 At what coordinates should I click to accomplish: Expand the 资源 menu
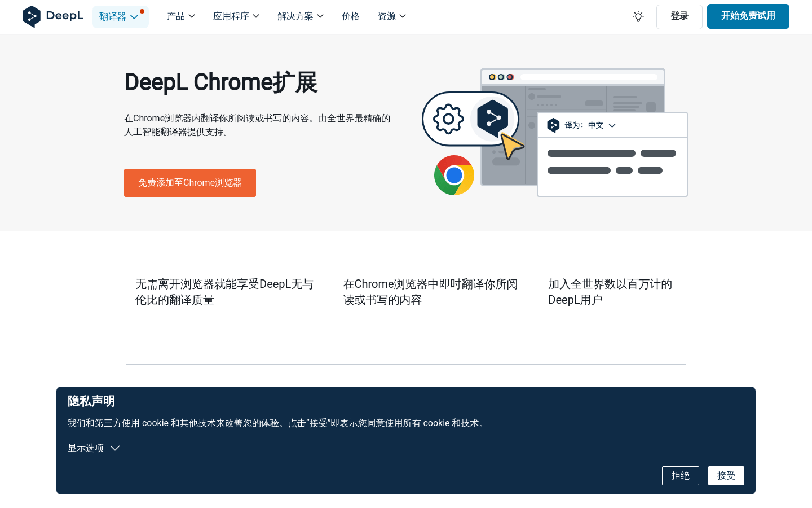click(392, 16)
